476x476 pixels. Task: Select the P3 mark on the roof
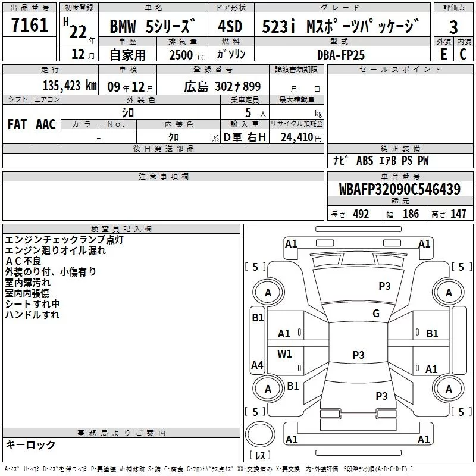tap(358, 355)
